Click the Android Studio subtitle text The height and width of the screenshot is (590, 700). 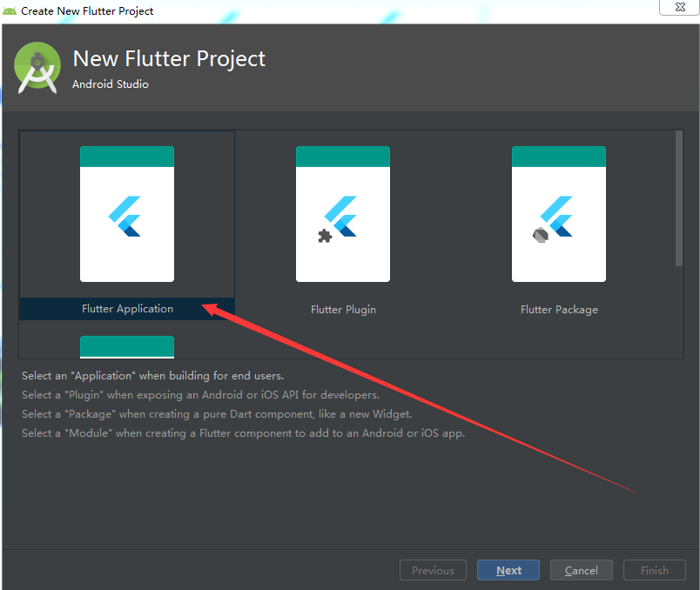pyautogui.click(x=111, y=84)
